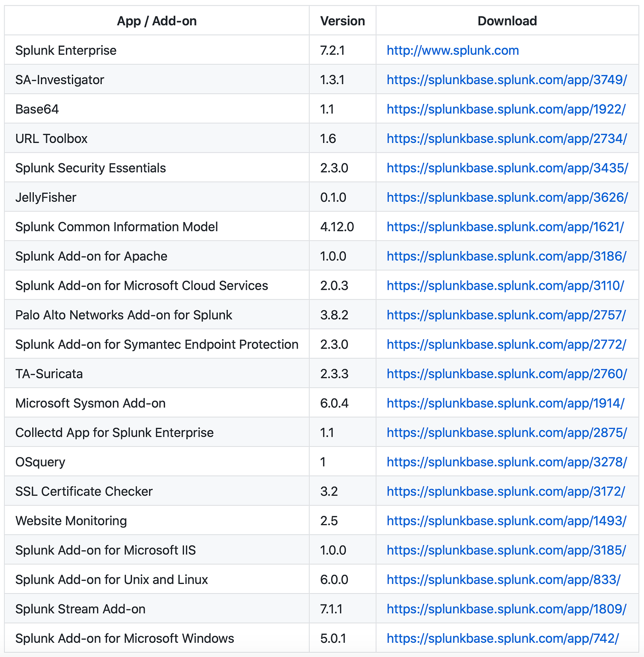Open SA-Investigator download link app/3749
The image size is (644, 657).
[x=507, y=80]
